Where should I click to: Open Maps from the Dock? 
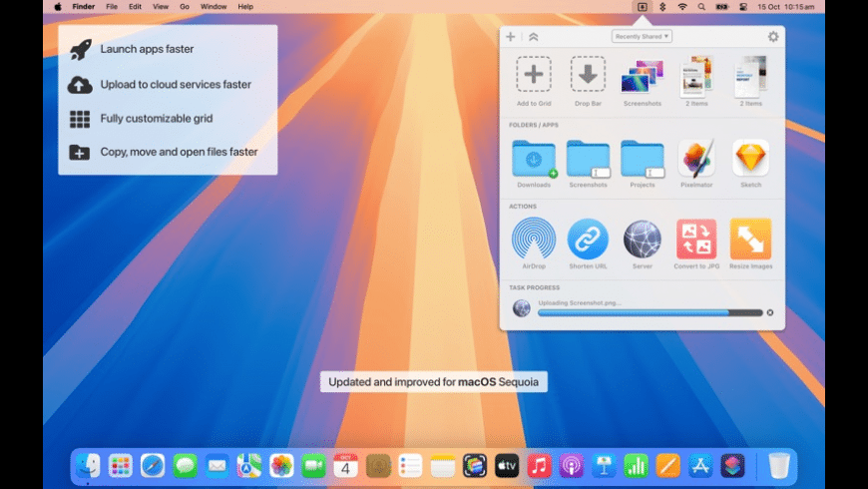tap(249, 465)
